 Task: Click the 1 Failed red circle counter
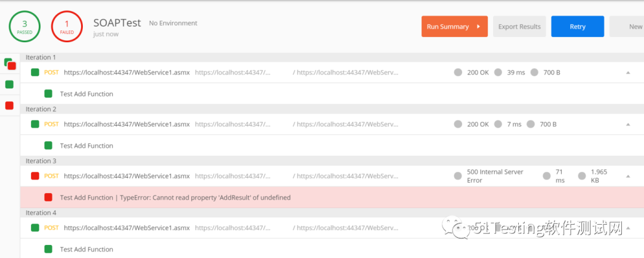click(x=67, y=27)
